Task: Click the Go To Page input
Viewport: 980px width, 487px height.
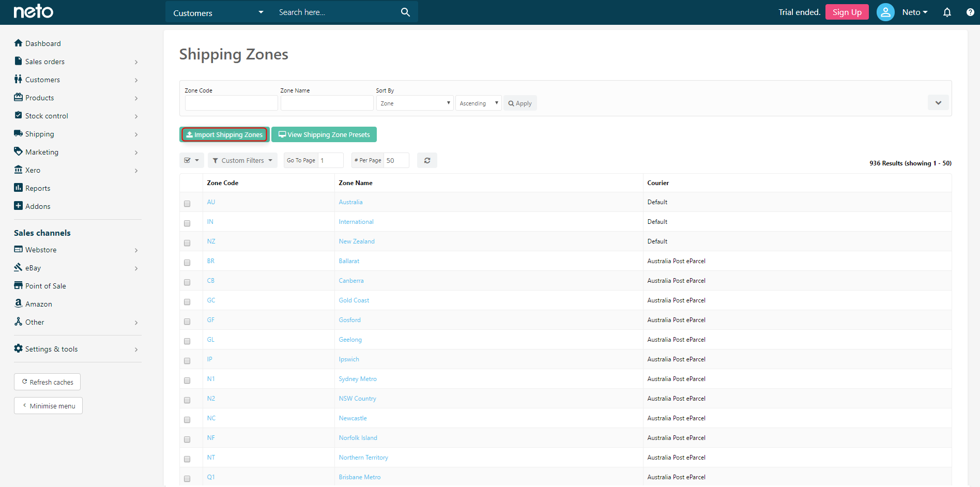Action: tap(330, 160)
